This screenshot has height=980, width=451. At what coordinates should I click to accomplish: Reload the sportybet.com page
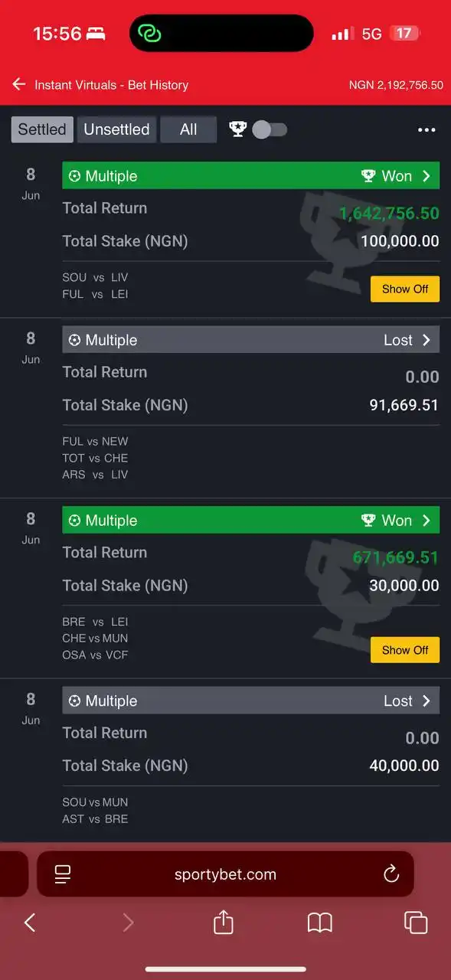click(x=391, y=874)
